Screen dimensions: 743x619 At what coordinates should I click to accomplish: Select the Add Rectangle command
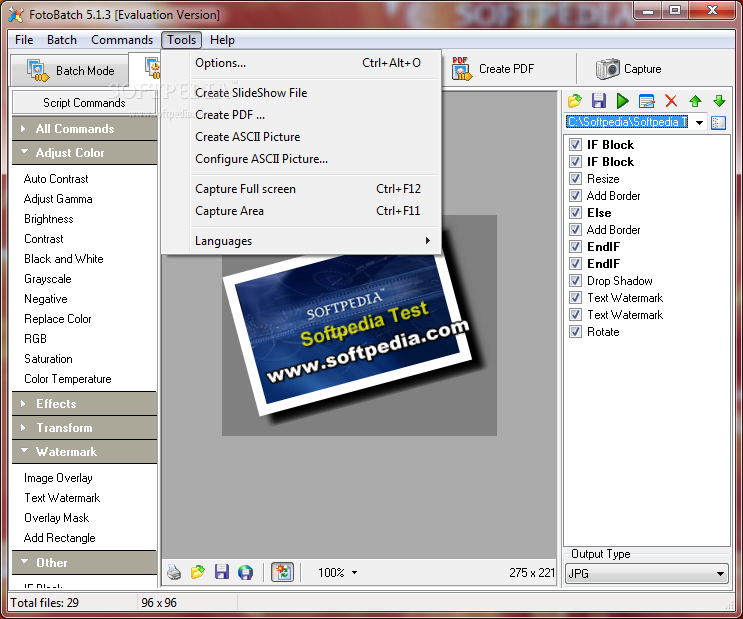point(60,537)
